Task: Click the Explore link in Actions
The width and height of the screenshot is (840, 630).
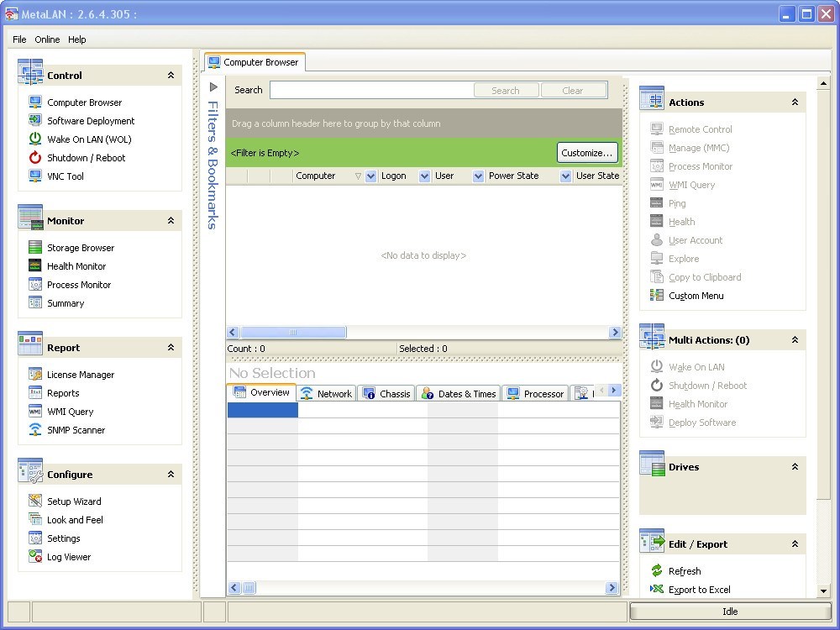Action: click(684, 258)
